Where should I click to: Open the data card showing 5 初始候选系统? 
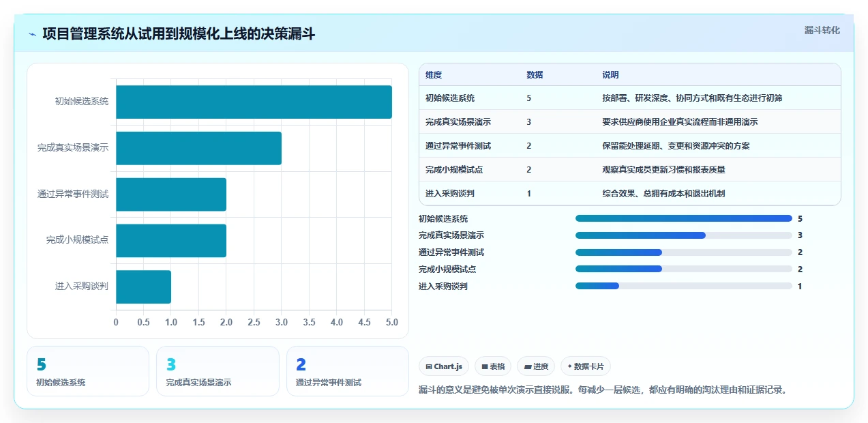point(88,371)
